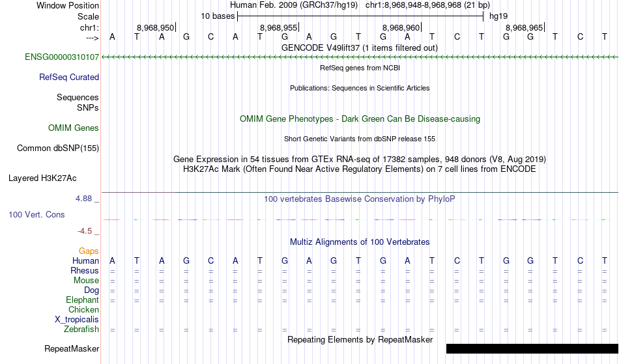Click the chr1:8,968,948-8,968,968 (21 bp) position text
The height and width of the screenshot is (364, 619).
tap(427, 5)
